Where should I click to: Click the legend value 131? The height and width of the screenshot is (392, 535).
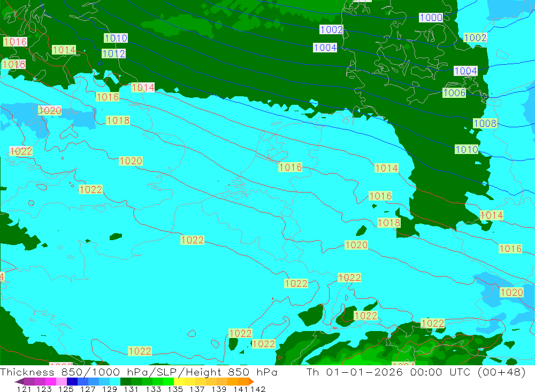[x=131, y=389]
